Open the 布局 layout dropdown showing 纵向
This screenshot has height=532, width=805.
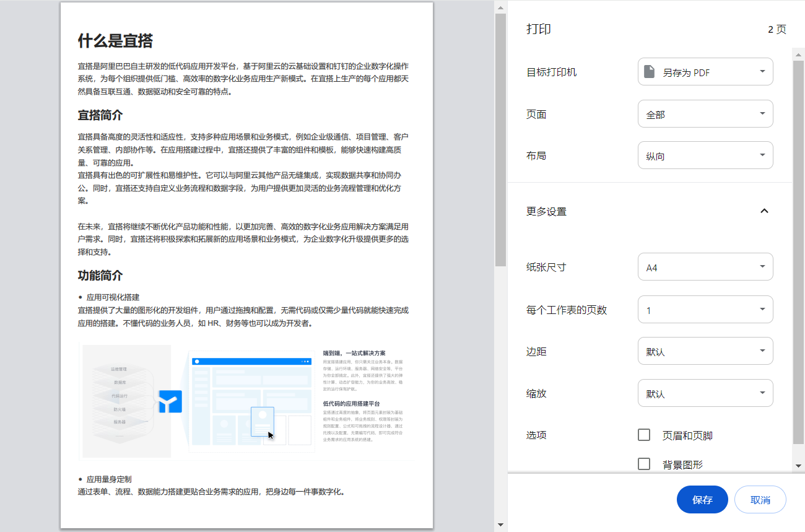[705, 155]
